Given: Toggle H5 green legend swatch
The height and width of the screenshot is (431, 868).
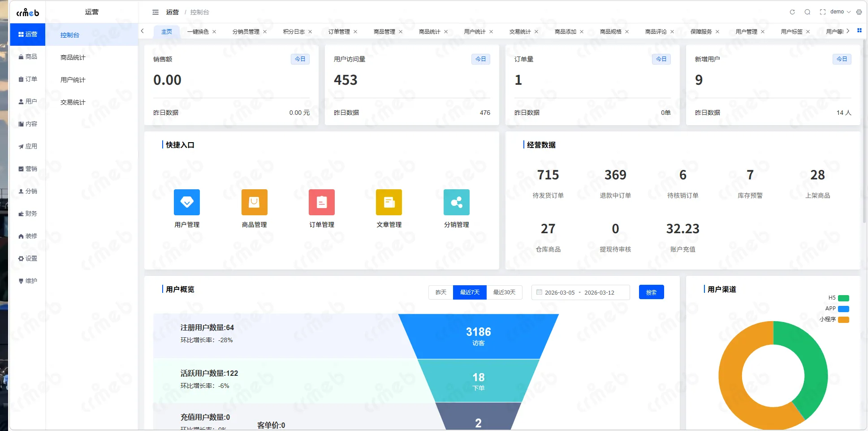Looking at the screenshot, I should pos(843,298).
